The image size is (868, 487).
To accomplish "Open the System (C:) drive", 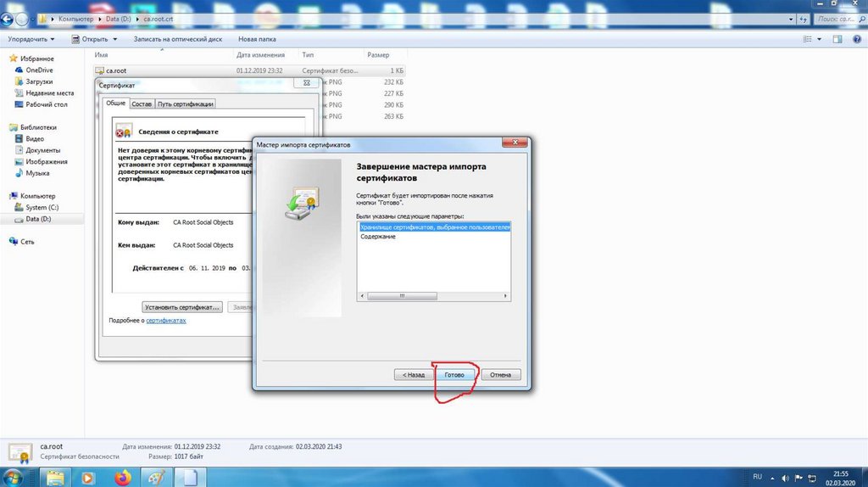I will 42,207.
